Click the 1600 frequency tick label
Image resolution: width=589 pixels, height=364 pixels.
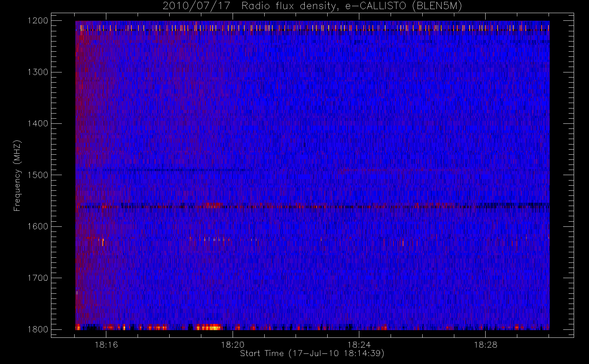[x=38, y=226]
